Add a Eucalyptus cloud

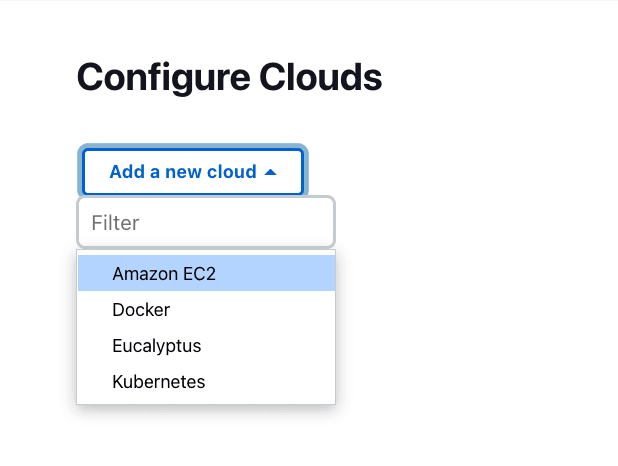click(157, 346)
